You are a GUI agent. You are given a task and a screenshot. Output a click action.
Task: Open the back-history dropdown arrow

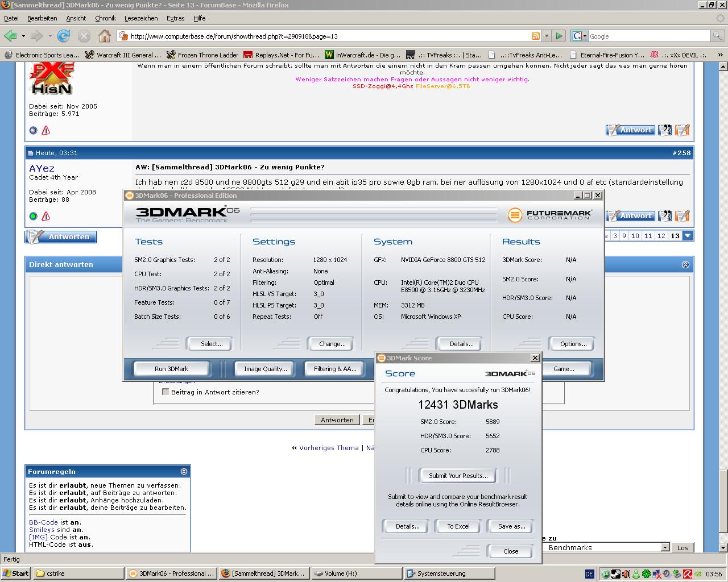pyautogui.click(x=23, y=36)
